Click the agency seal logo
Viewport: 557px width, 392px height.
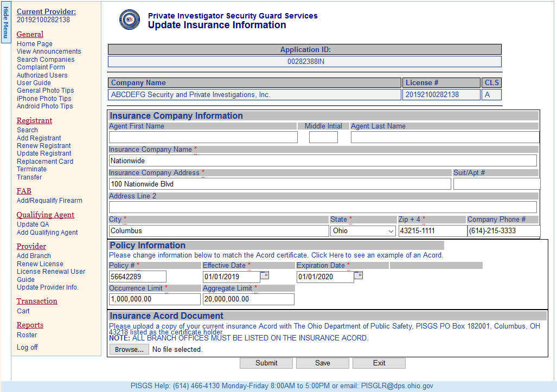130,20
